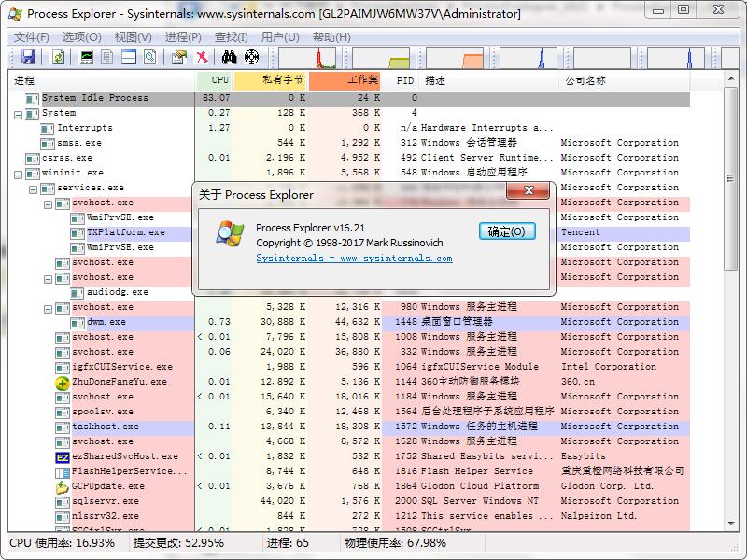The height and width of the screenshot is (560, 747).
Task: Open the 帮助(H) menu
Action: click(331, 36)
